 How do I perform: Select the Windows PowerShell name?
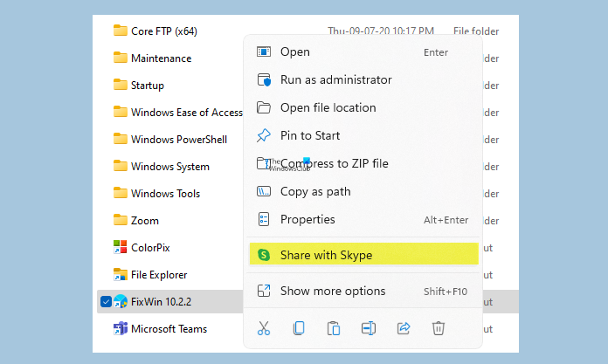179,139
